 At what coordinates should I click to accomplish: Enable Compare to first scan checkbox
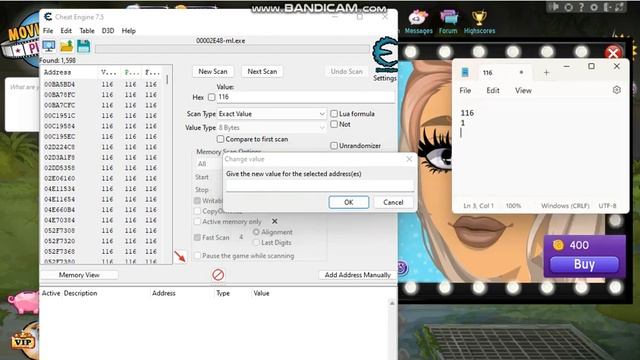coord(220,139)
